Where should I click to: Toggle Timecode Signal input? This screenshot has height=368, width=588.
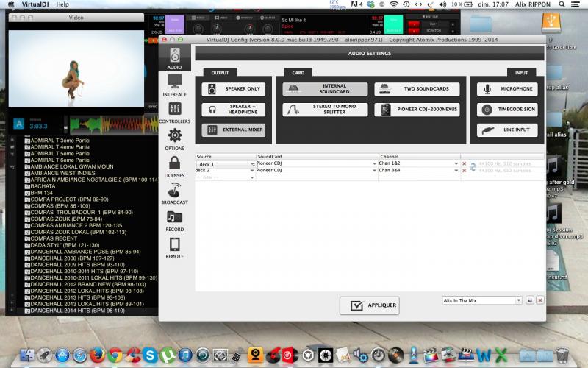507,109
